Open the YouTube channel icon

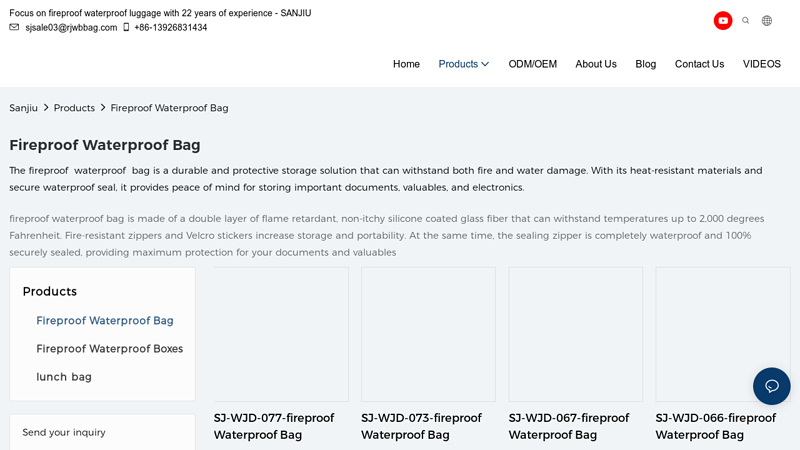point(722,21)
